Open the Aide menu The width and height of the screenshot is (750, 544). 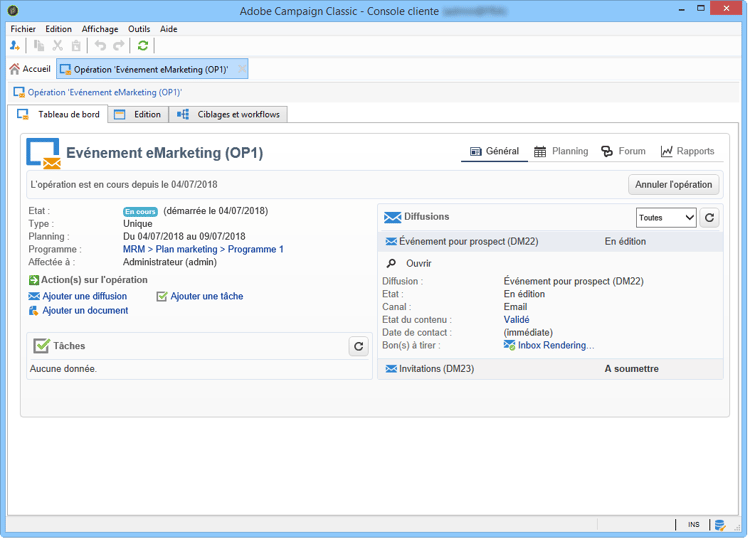169,29
